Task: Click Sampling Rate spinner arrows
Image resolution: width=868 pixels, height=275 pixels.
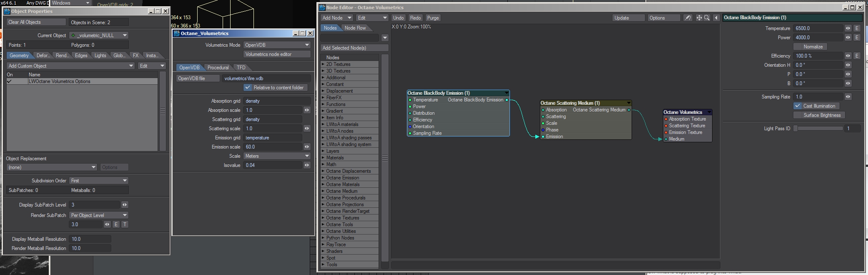Action: click(848, 97)
